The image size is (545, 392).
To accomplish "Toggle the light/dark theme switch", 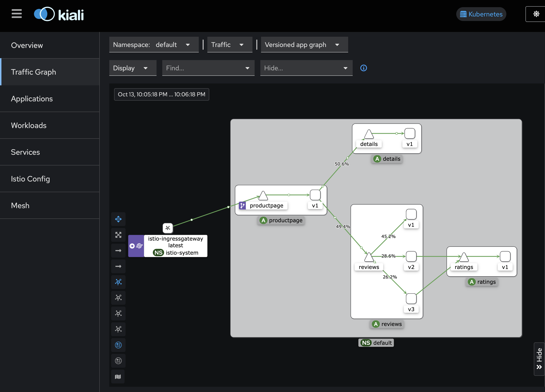I will point(536,14).
